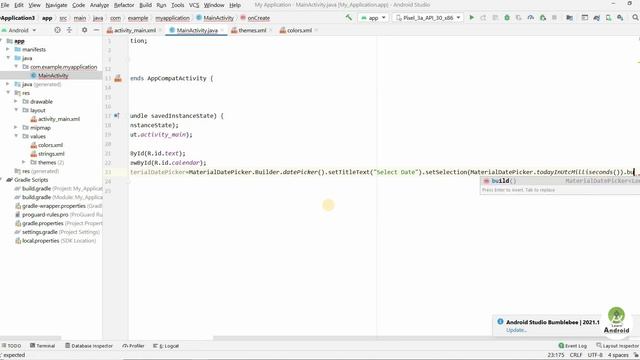Select activity_main.xml in layout folder

(x=59, y=119)
